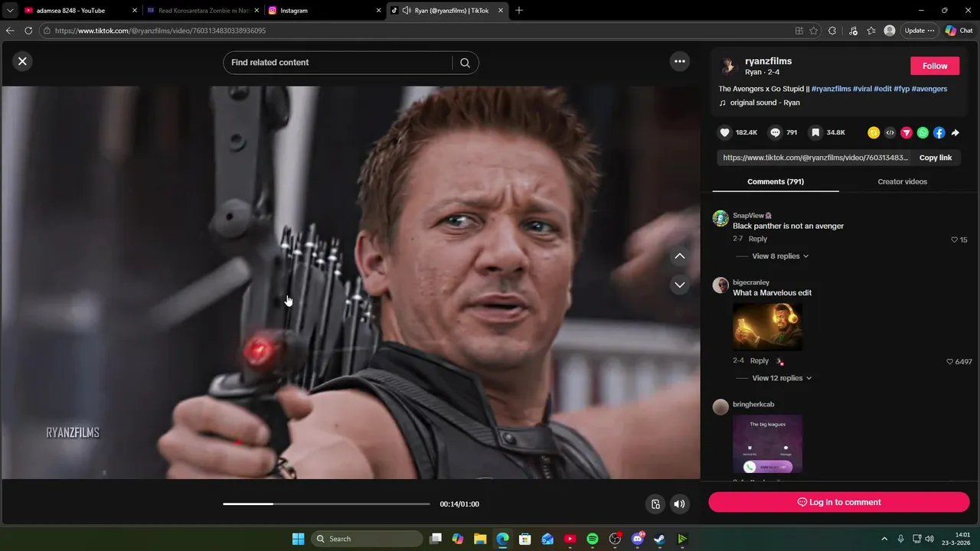Add this page to favorites star
Screen dimensions: 980x551
coord(813,31)
